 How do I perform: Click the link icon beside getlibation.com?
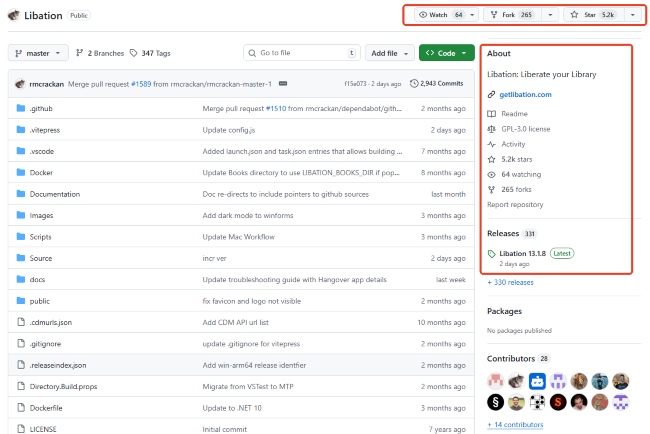coord(491,95)
